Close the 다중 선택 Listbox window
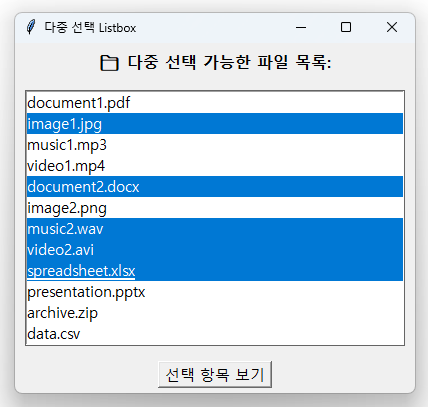The height and width of the screenshot is (407, 428). click(392, 27)
